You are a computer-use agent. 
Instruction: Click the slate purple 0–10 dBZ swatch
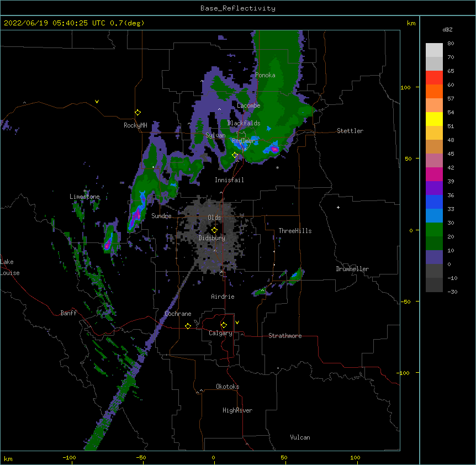pyautogui.click(x=434, y=257)
